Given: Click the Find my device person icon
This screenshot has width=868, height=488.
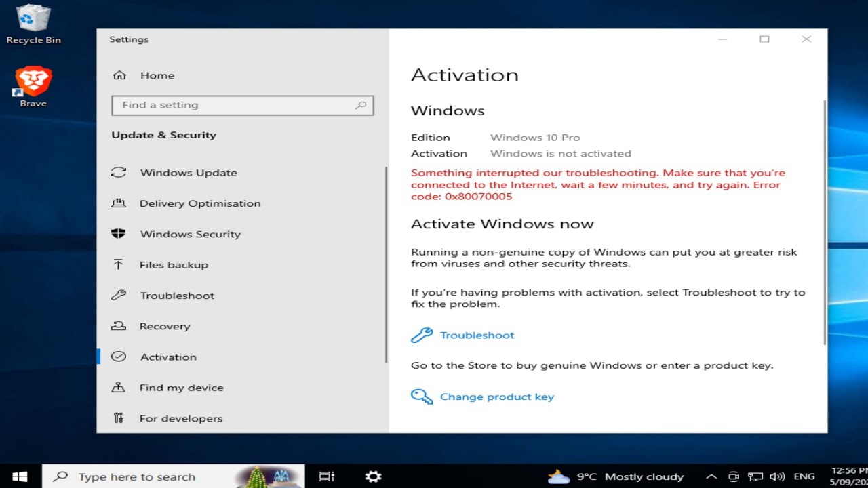Looking at the screenshot, I should [119, 387].
